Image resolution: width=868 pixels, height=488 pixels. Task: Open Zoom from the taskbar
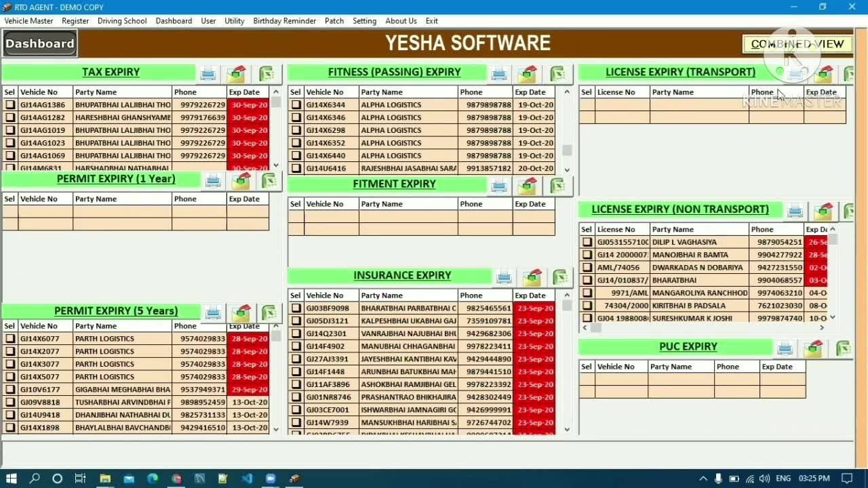coord(271,479)
